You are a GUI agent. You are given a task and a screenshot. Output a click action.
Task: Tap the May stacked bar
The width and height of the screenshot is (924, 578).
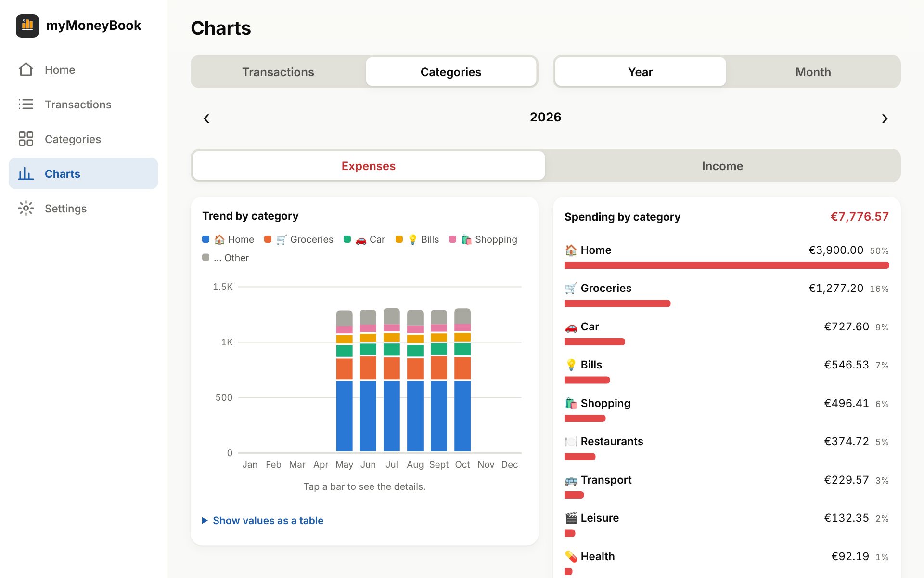(344, 381)
